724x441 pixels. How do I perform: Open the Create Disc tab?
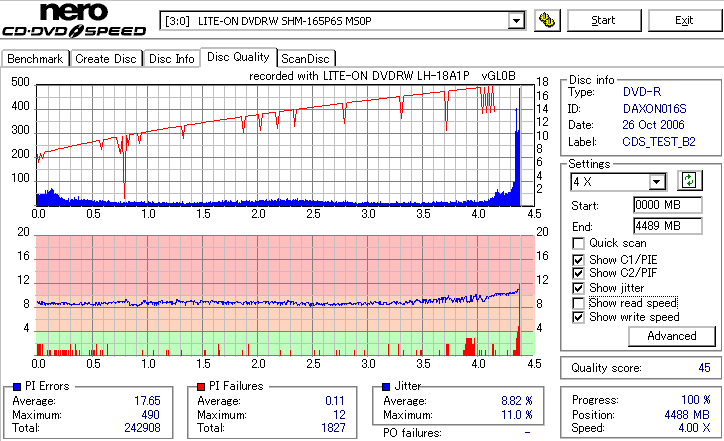pyautogui.click(x=106, y=59)
